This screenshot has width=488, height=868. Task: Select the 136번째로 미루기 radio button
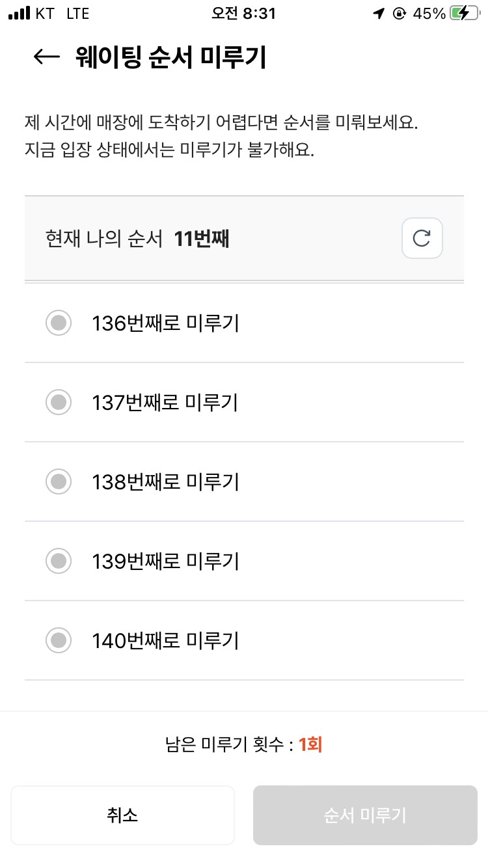[59, 323]
